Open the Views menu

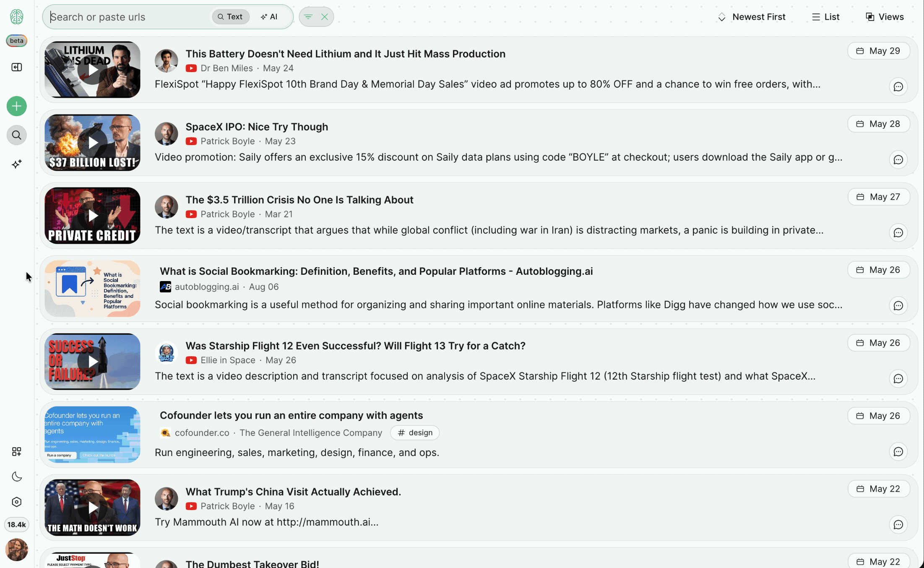coord(885,17)
